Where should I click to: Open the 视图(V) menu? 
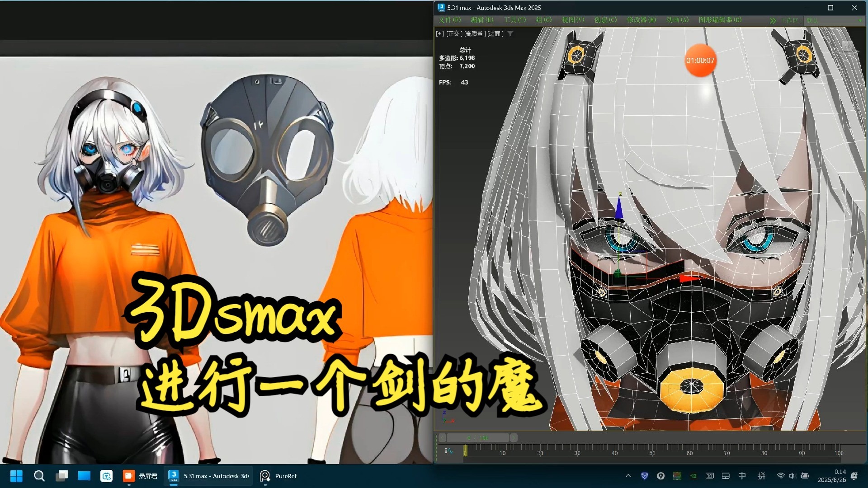pos(573,20)
